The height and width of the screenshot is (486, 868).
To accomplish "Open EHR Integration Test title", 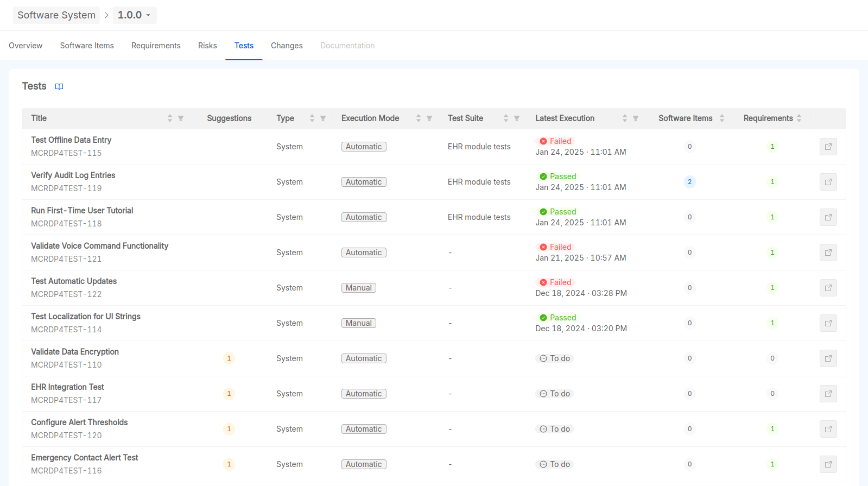I will tap(67, 387).
